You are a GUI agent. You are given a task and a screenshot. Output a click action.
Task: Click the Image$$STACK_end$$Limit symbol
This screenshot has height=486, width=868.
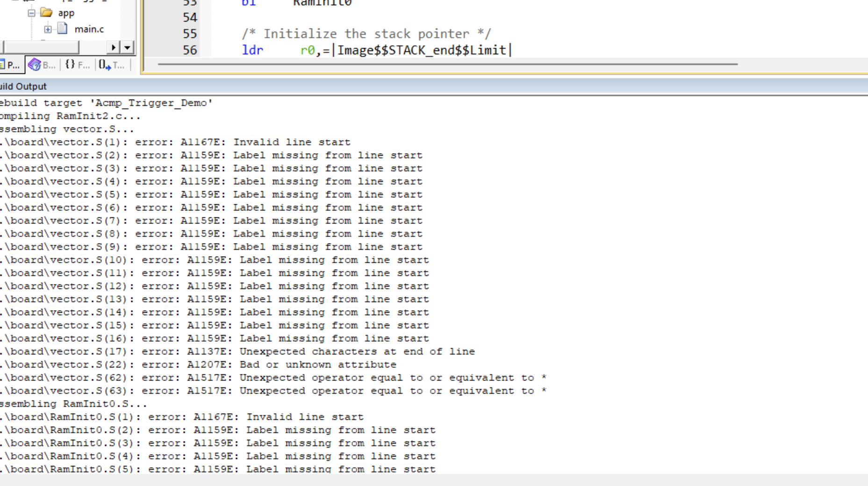tap(422, 50)
